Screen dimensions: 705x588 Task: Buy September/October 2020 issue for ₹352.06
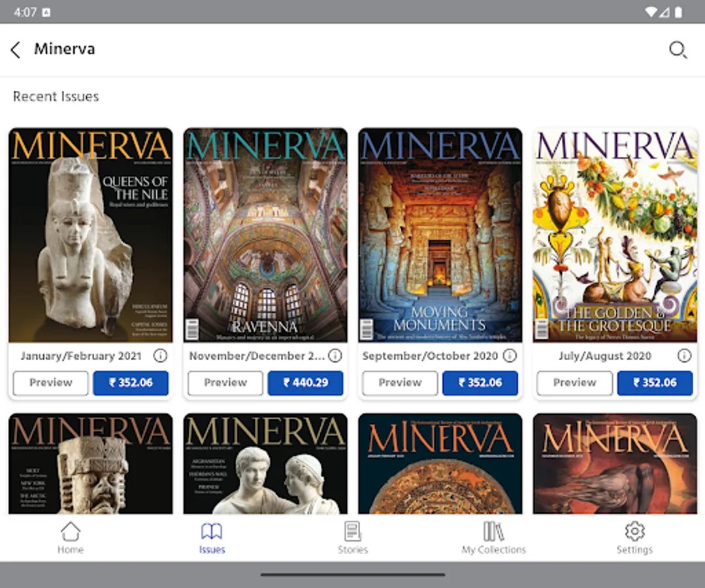(480, 383)
